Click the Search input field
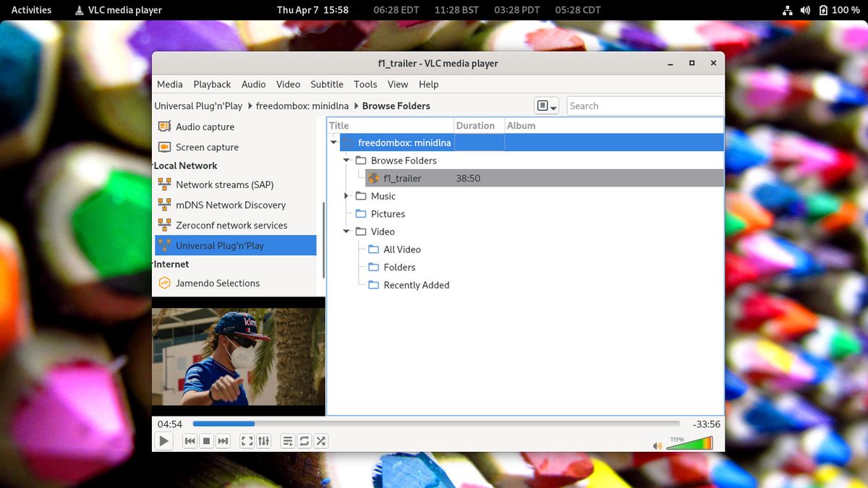 tap(644, 106)
